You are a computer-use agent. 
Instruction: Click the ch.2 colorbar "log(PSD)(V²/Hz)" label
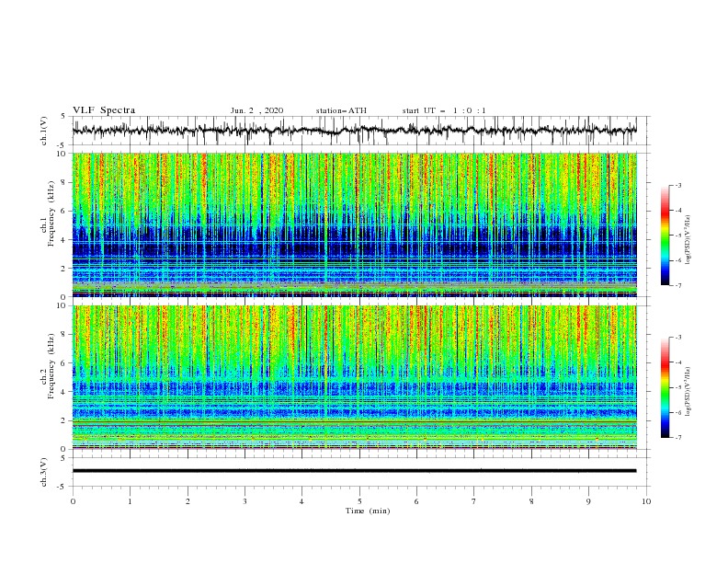pyautogui.click(x=688, y=391)
